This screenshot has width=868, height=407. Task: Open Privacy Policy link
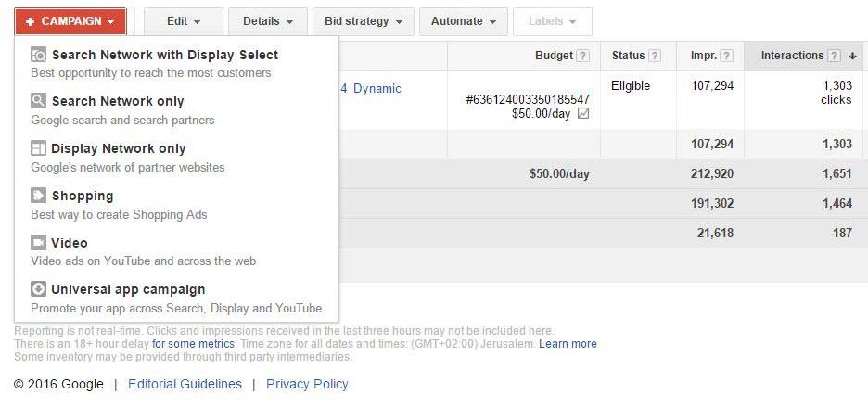point(307,385)
